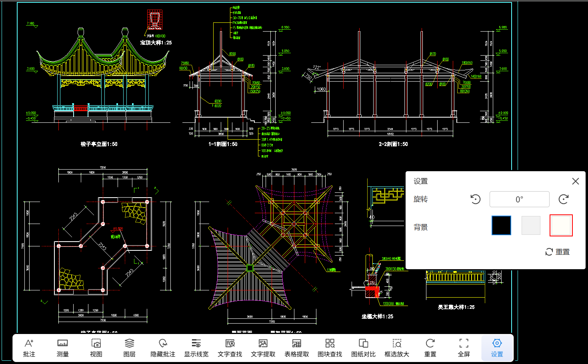588x364 pixels.
Task: Click 重置 in the bottom toolbar
Action: click(x=430, y=348)
